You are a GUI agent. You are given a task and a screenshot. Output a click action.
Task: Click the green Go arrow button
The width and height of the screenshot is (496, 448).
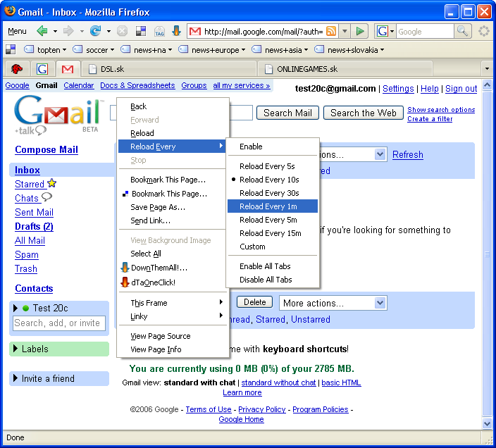[359, 31]
